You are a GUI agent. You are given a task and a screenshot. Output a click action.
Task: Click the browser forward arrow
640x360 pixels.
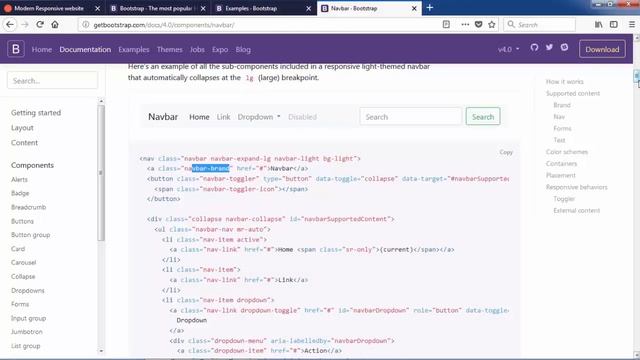[x=25, y=24]
